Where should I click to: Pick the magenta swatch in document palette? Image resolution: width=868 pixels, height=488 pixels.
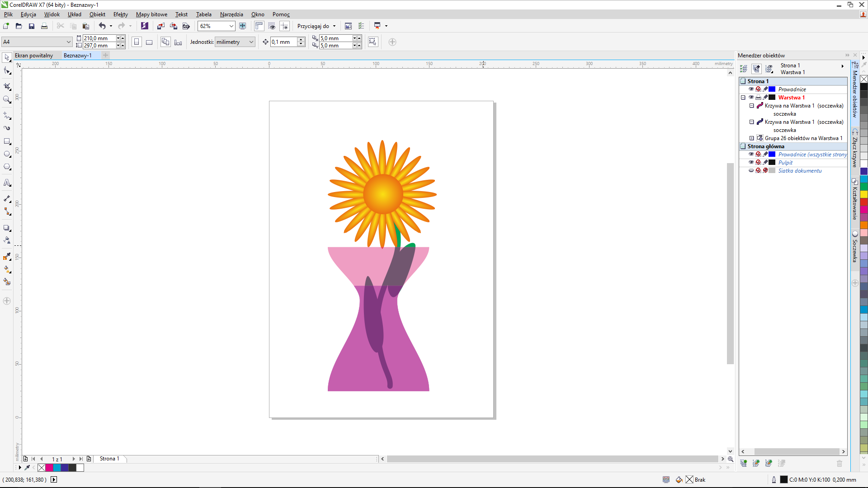(x=49, y=468)
